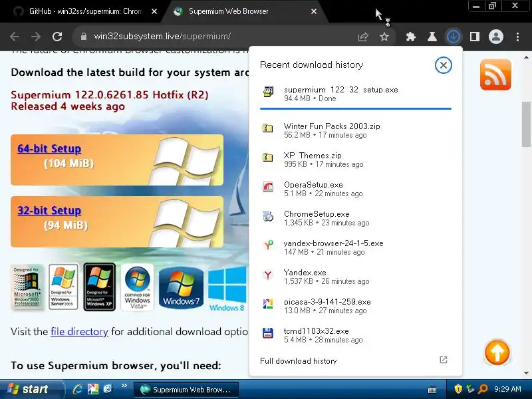532x399 pixels.
Task: Open tcmd1103x32.exe from downloads list
Action: (x=356, y=335)
